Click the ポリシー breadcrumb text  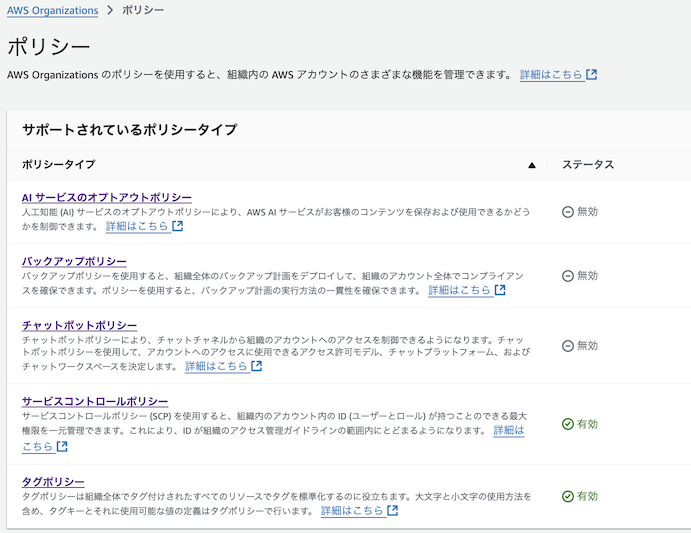pos(143,10)
